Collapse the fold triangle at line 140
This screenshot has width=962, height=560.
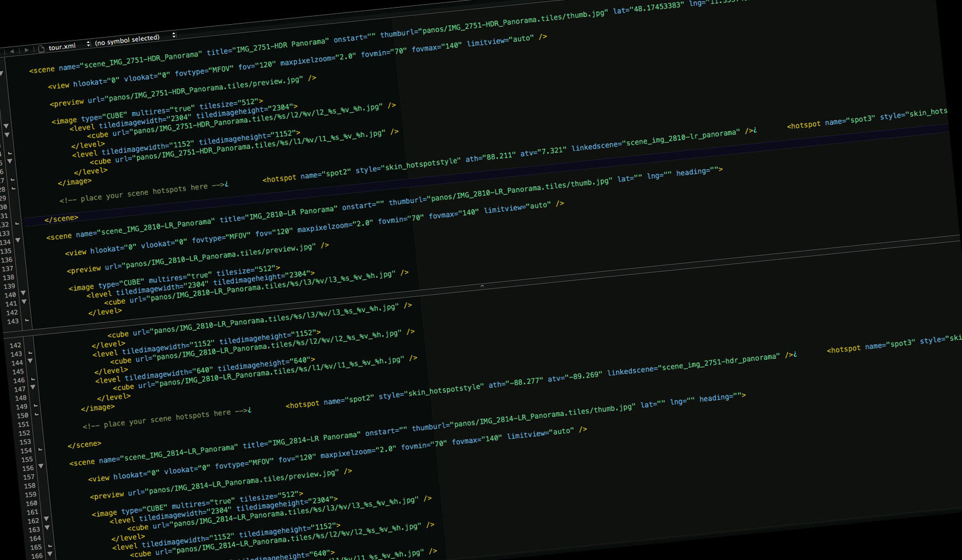coord(24,293)
